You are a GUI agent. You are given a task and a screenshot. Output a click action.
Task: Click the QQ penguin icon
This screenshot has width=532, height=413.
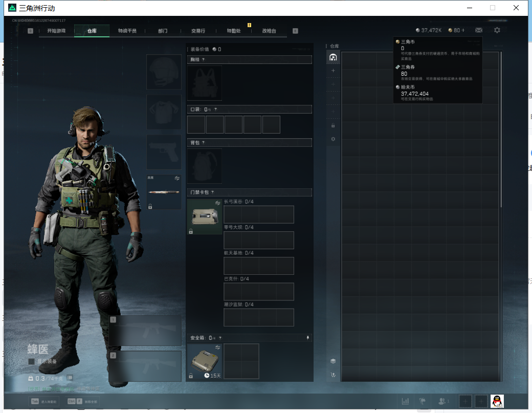click(x=497, y=401)
